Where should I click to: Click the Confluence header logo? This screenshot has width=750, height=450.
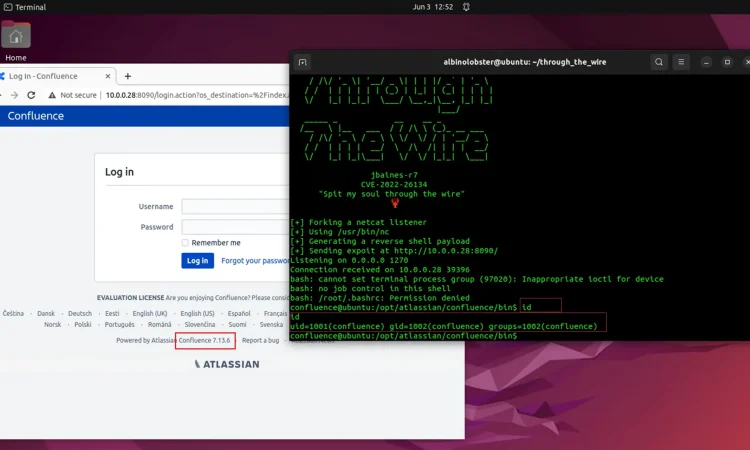pos(36,116)
